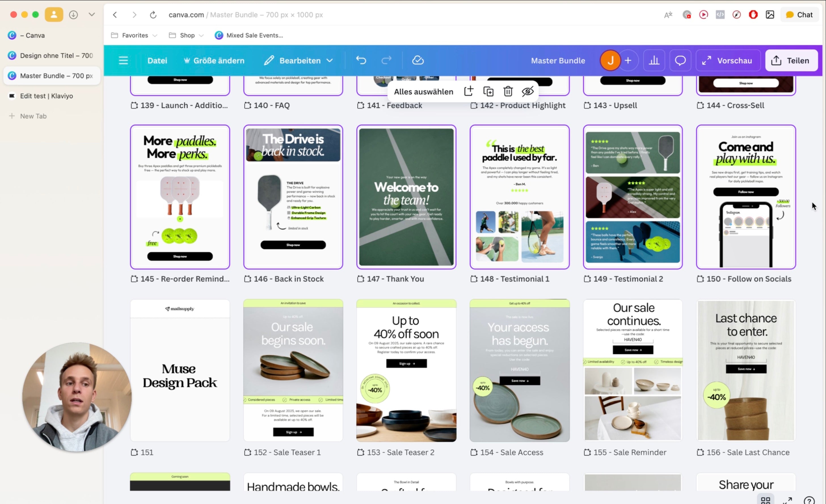Click the fullscreen expand icon at bottom right
The image size is (826, 504).
pyautogui.click(x=787, y=500)
